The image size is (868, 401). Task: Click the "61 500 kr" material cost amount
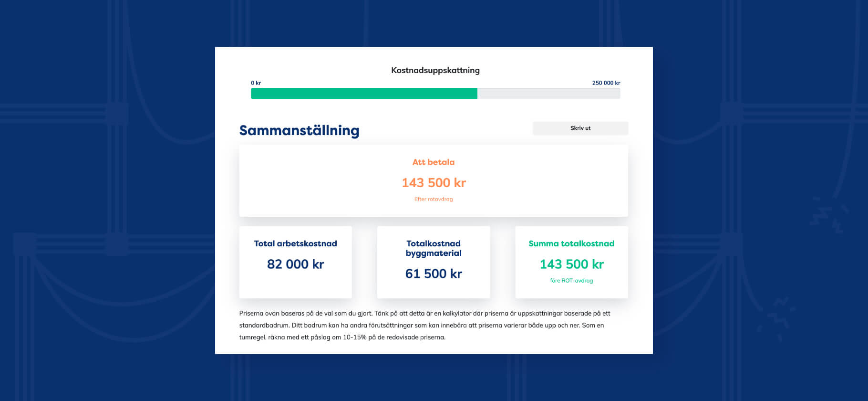point(433,274)
